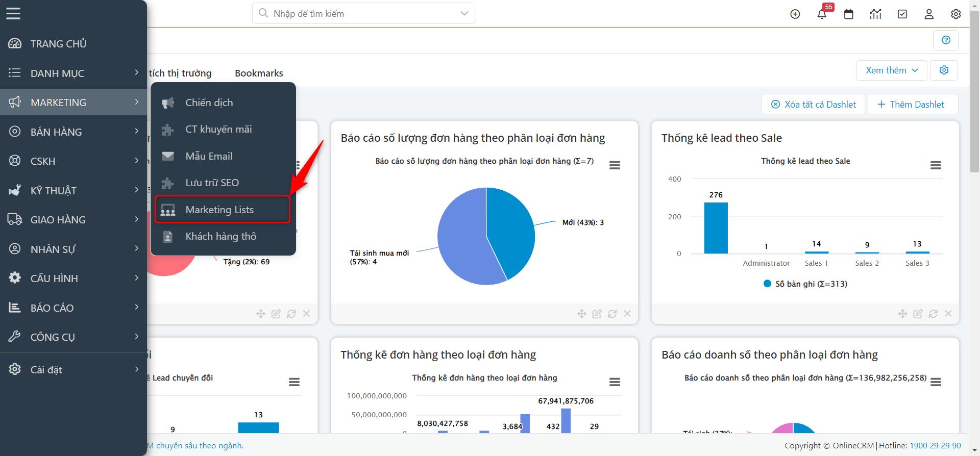Select Mẫu Email submenu item
This screenshot has height=456, width=980.
223,156
